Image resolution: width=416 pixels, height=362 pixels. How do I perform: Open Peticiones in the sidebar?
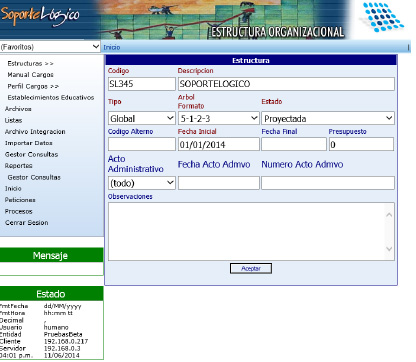click(x=20, y=200)
